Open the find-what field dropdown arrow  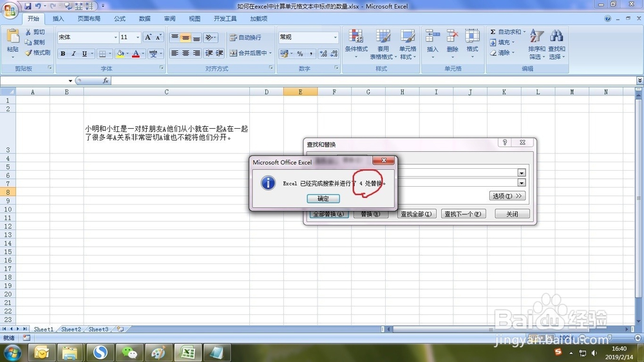tap(522, 173)
